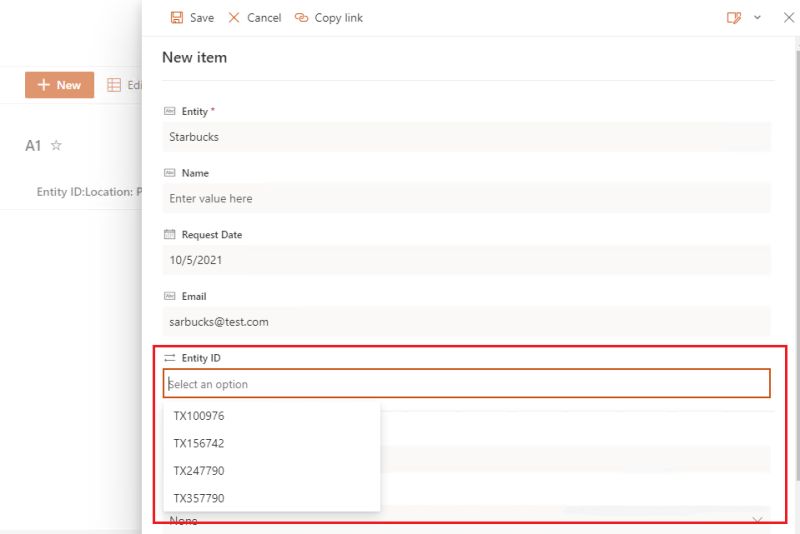Click the New button in the list toolbar
This screenshot has height=534, width=800.
[59, 85]
